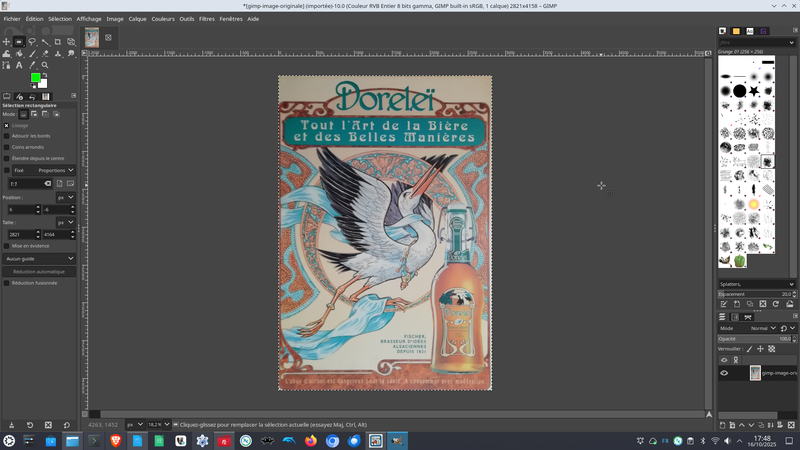This screenshot has height=450, width=800.
Task: Pick the Zoom magnifier tool
Action: point(45,65)
